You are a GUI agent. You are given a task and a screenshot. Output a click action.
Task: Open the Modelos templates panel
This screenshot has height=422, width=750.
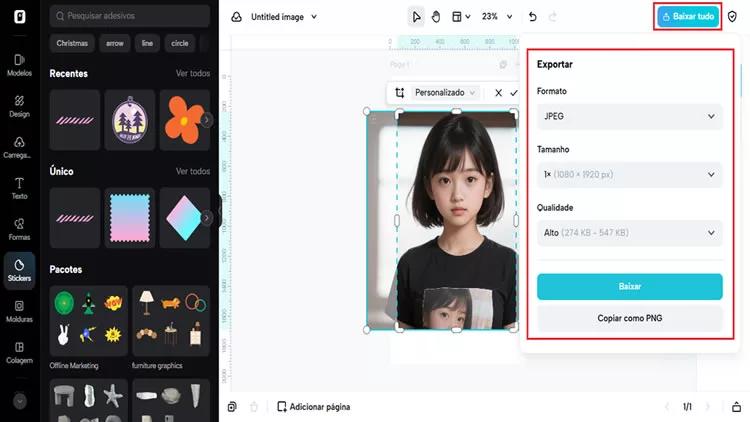(19, 66)
